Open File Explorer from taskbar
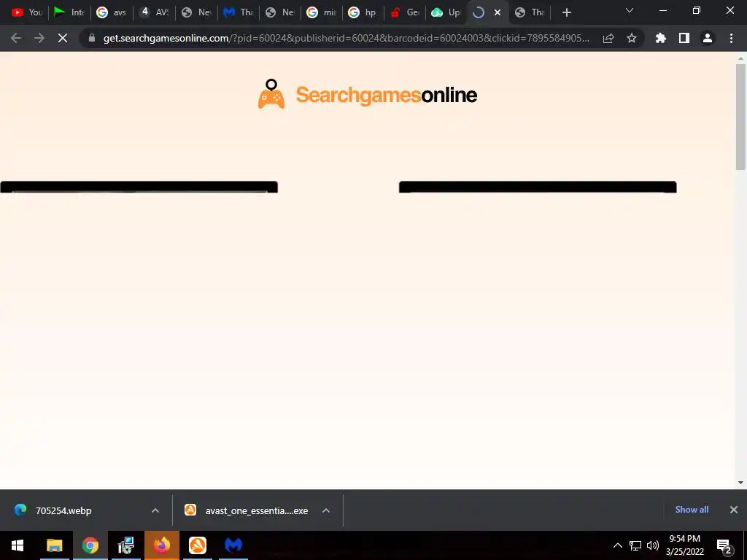 point(54,545)
